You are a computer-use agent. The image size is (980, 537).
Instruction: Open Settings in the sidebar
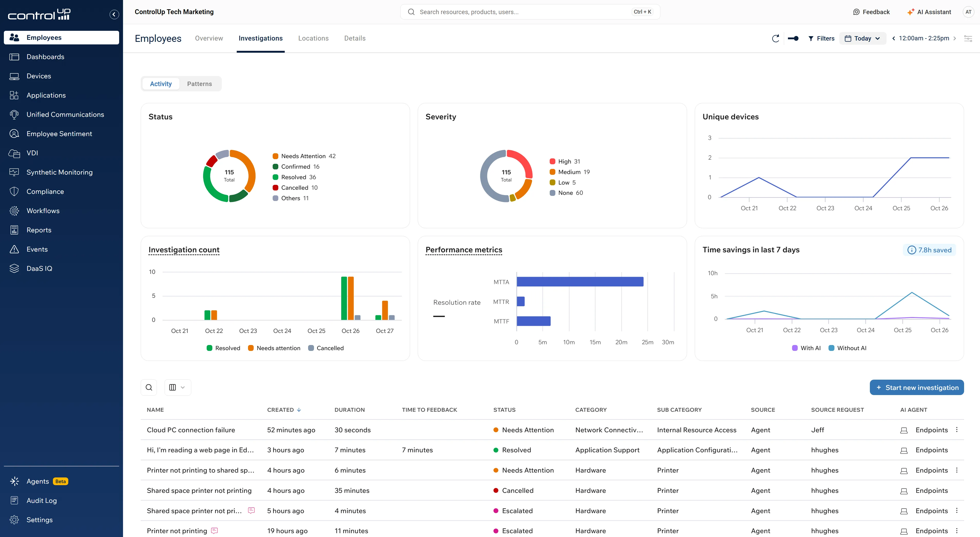[x=61, y=520]
